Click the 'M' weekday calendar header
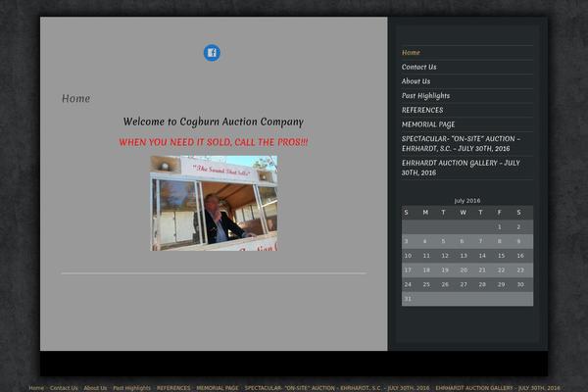588x392 pixels. click(x=425, y=213)
